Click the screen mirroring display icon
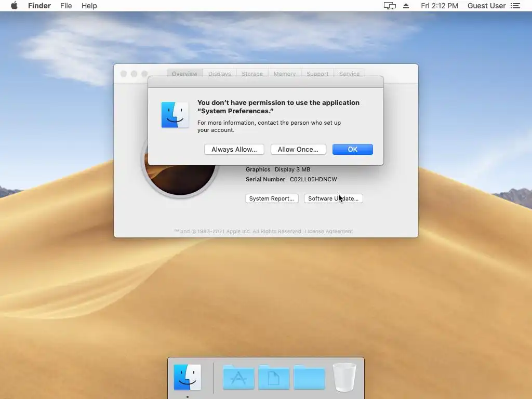This screenshot has height=399, width=532. [390, 6]
